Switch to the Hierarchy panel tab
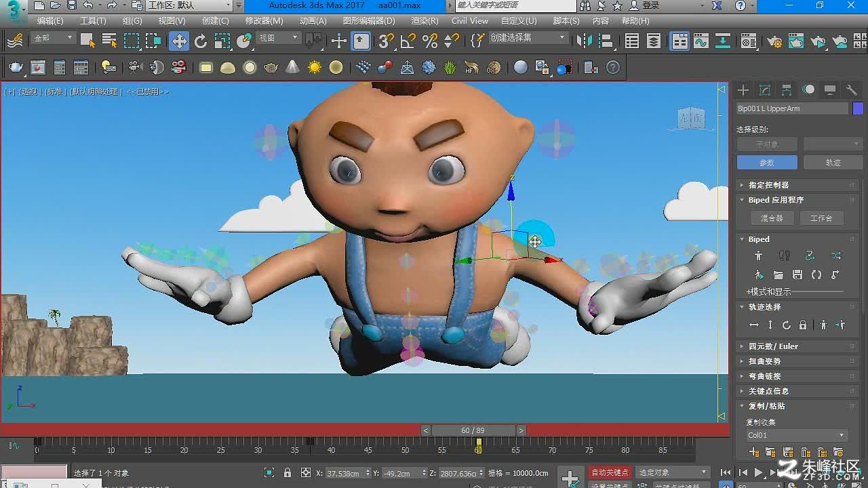This screenshot has height=488, width=868. click(787, 90)
